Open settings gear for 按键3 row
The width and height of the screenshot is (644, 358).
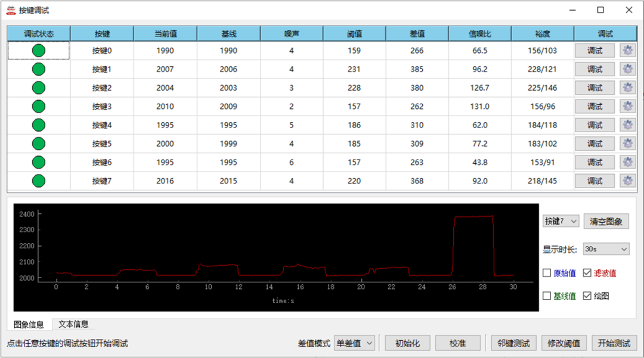coord(627,106)
